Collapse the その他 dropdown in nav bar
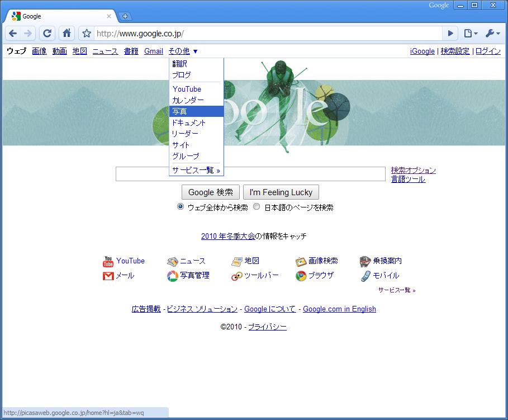 183,51
